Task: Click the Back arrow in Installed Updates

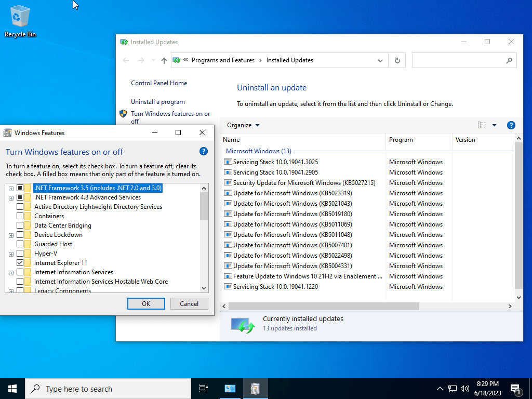Action: (126, 60)
